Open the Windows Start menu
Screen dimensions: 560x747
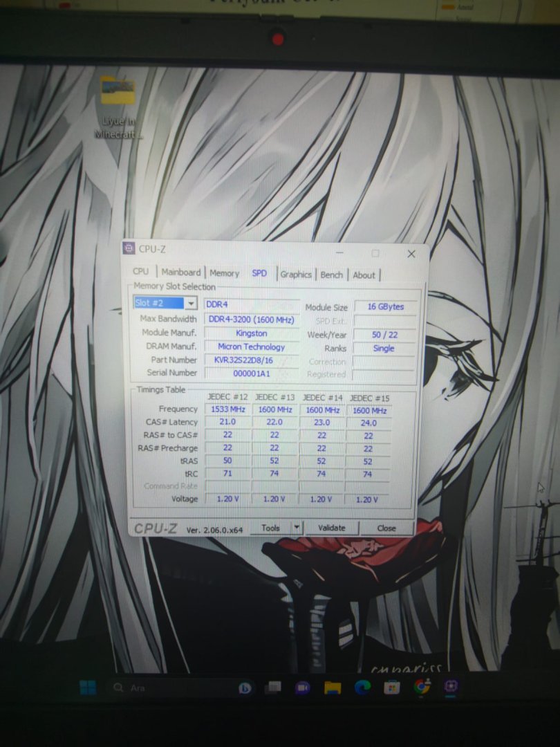point(88,687)
